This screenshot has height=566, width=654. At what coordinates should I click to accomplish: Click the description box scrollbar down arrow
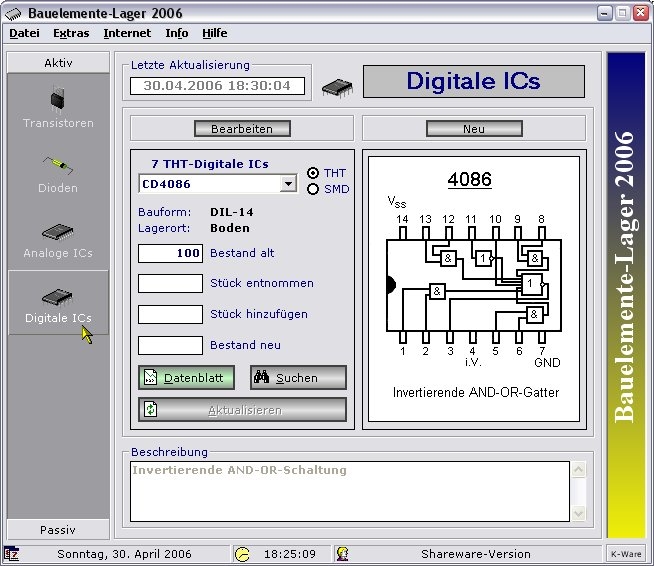pos(577,513)
